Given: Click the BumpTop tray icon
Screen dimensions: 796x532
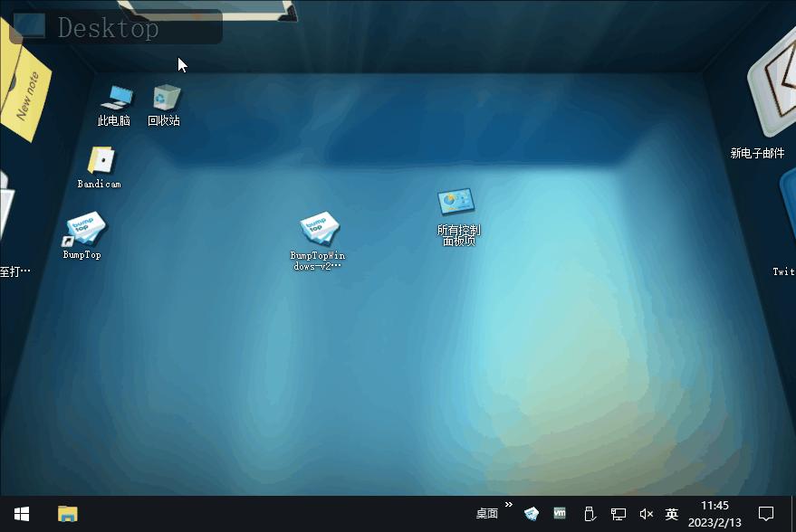Looking at the screenshot, I should [531, 514].
